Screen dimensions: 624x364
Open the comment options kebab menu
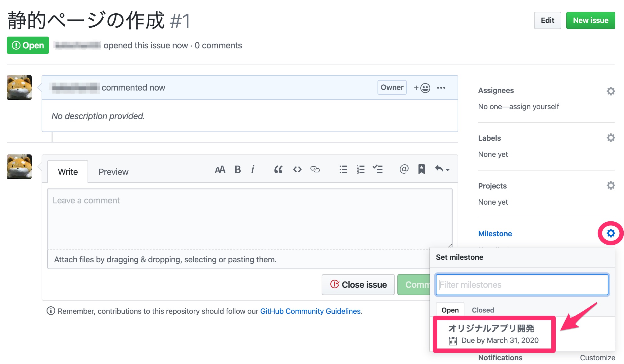point(441,88)
